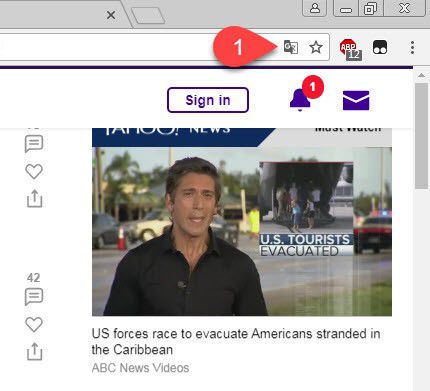Image resolution: width=430 pixels, height=391 pixels.
Task: Open headline 'US forces race to evacuate Americans'
Action: point(236,342)
